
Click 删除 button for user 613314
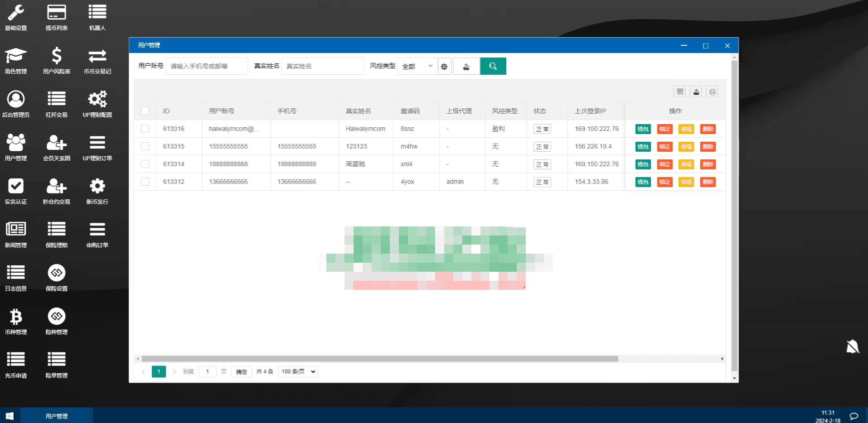(x=708, y=164)
